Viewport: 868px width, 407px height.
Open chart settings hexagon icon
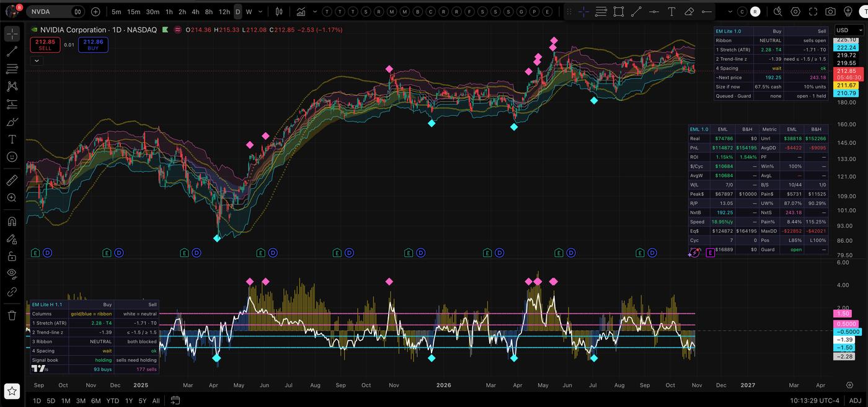click(795, 12)
